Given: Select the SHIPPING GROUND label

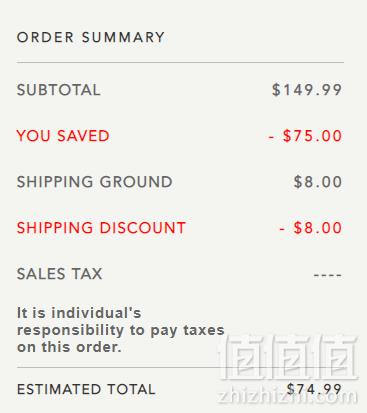Looking at the screenshot, I should 95,182.
